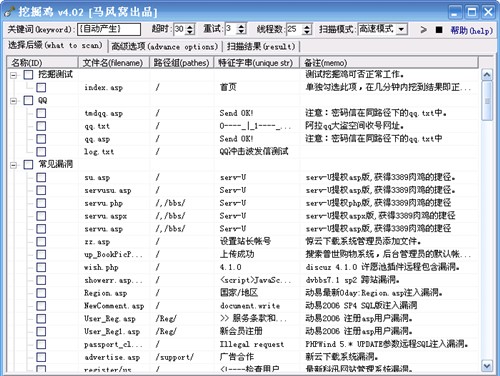Select the wish.php filename text
The width and height of the screenshot is (500, 376).
pyautogui.click(x=101, y=267)
